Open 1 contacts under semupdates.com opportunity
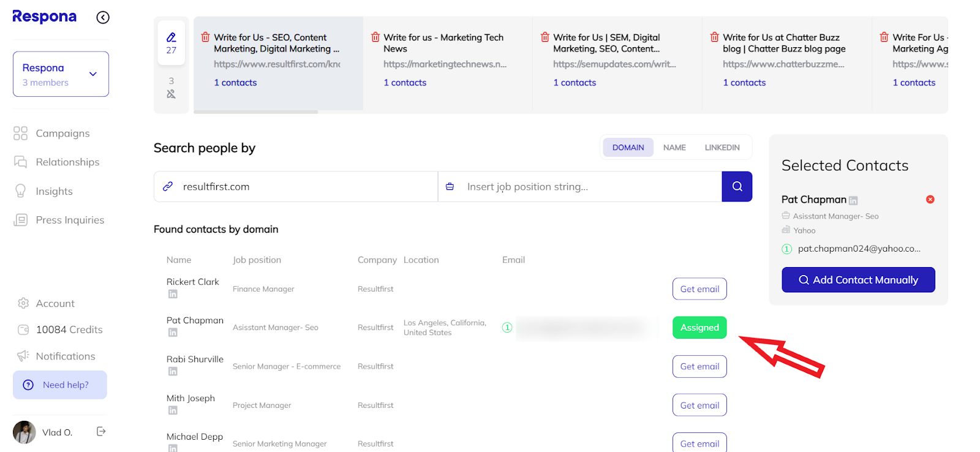The image size is (980, 452). point(575,83)
